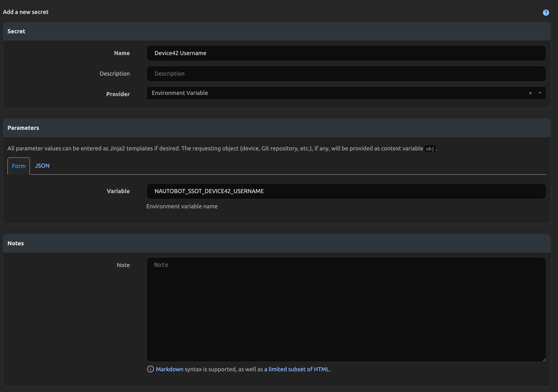558x392 pixels.
Task: Click the dropdown caret on the Provider field
Action: tap(540, 93)
